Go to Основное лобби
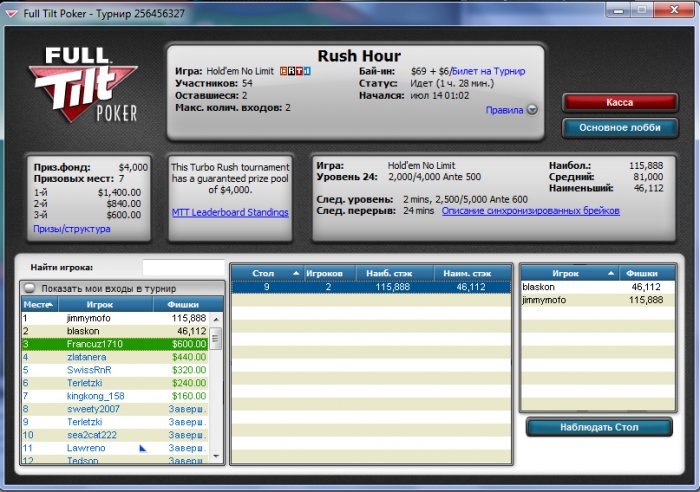 click(620, 128)
